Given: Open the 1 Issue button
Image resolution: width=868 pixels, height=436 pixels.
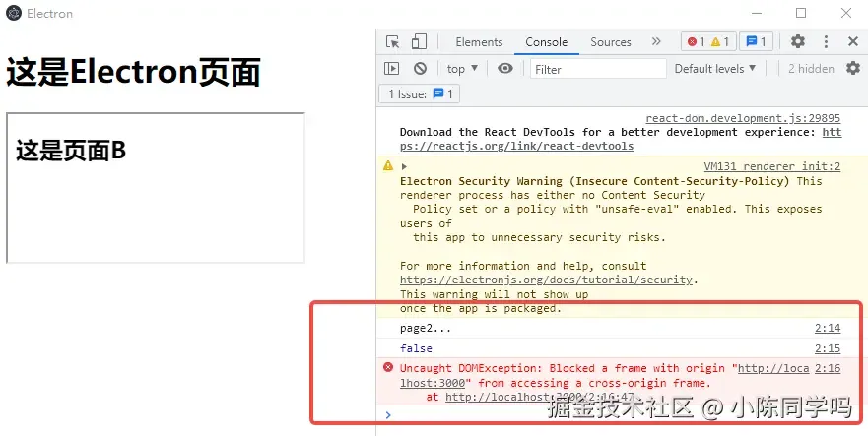Looking at the screenshot, I should click(420, 94).
